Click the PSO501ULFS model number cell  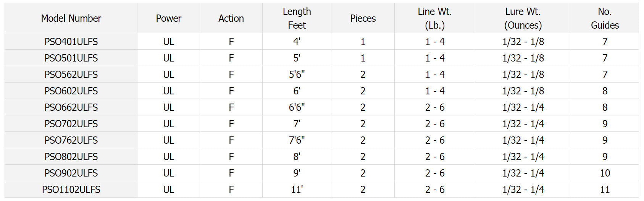coord(71,58)
